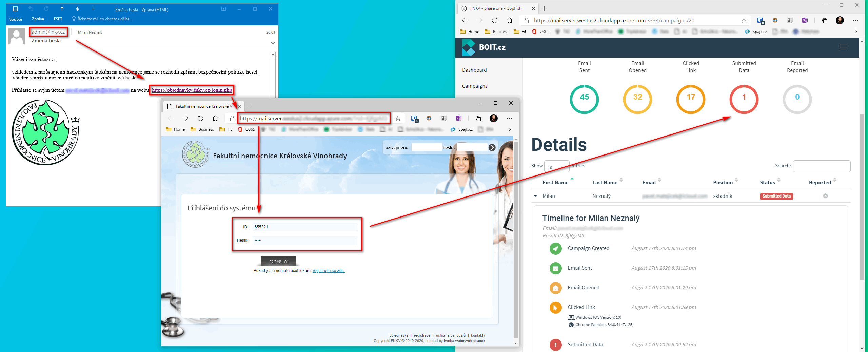Open Dashboard in Gophish sidebar
868x352 pixels.
click(474, 70)
